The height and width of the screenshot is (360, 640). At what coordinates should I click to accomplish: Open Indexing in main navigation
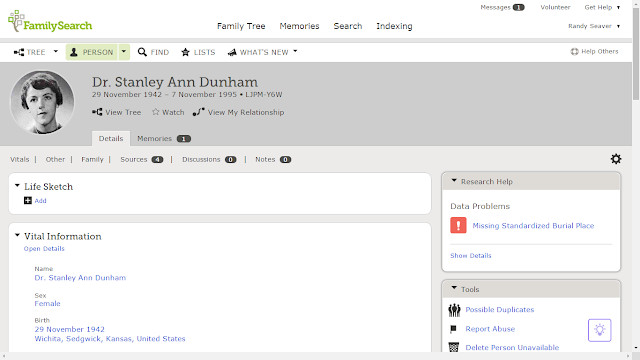coord(394,26)
